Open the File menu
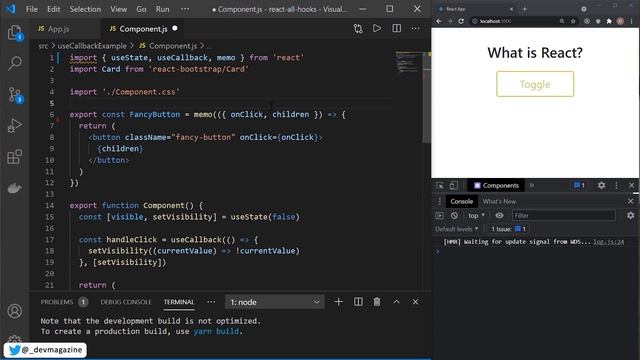Viewport: 640px width, 360px height. click(x=31, y=9)
